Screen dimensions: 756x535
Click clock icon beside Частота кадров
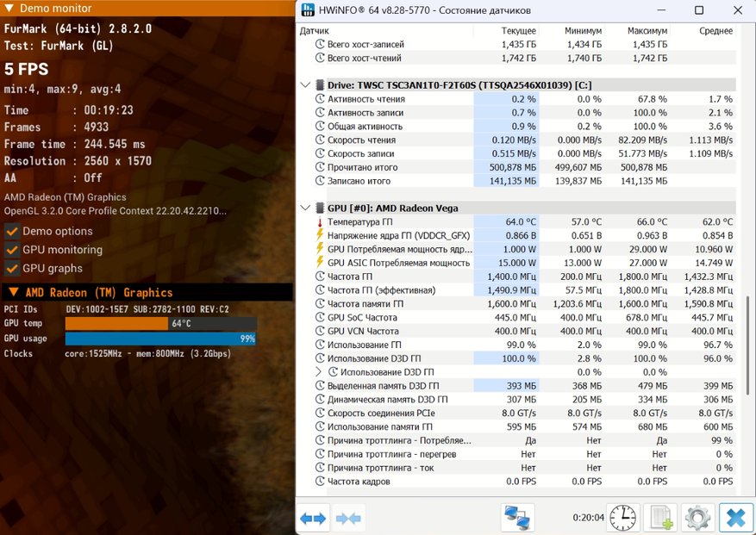tap(320, 482)
